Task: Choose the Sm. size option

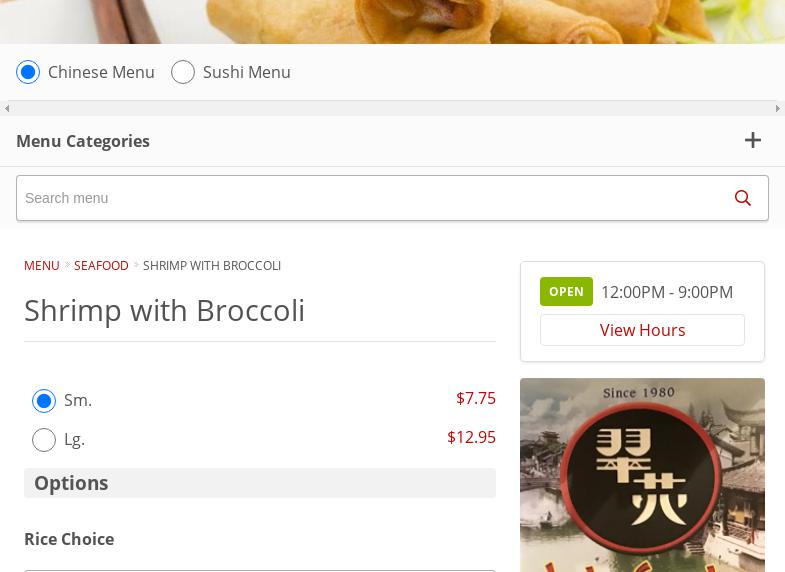Action: pyautogui.click(x=44, y=401)
